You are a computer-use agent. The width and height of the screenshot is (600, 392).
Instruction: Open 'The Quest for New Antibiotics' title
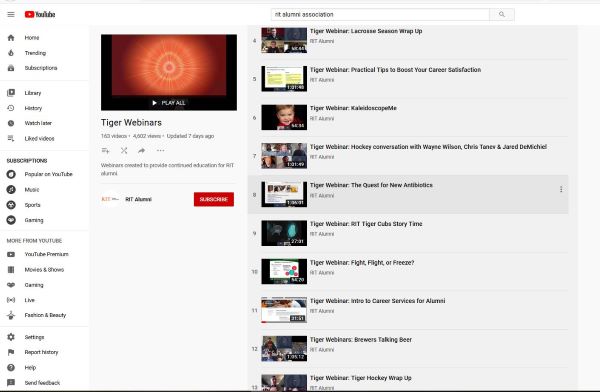click(x=371, y=185)
